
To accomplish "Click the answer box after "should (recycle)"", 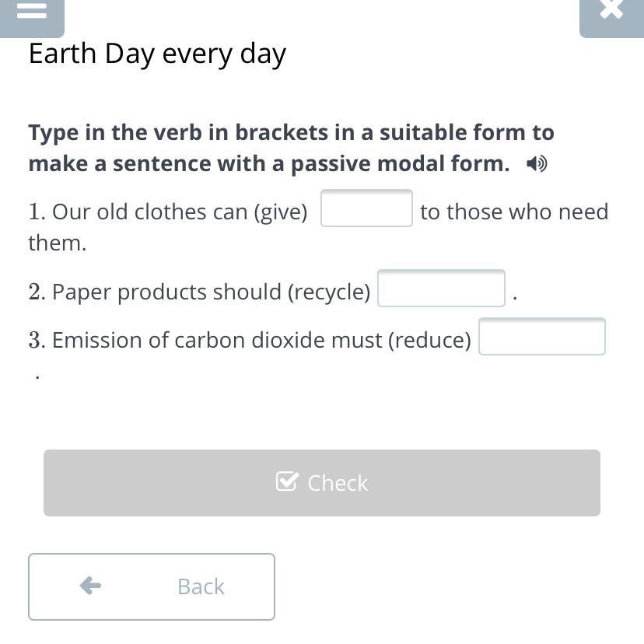I will (x=441, y=289).
